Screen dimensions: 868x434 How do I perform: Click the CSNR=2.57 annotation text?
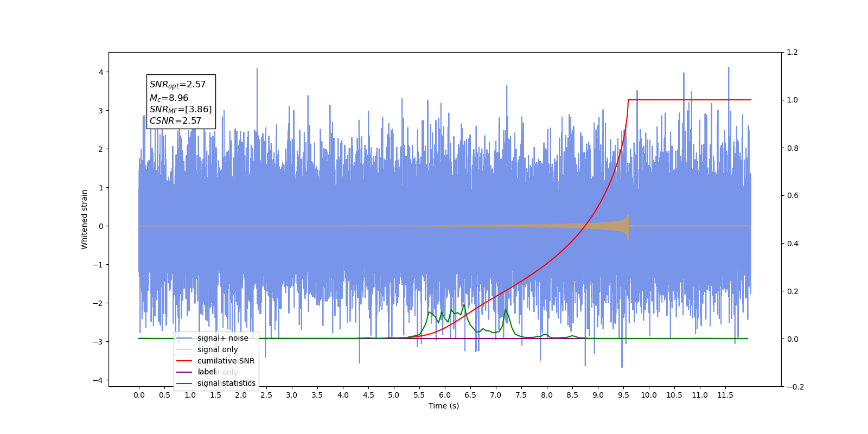(x=175, y=121)
